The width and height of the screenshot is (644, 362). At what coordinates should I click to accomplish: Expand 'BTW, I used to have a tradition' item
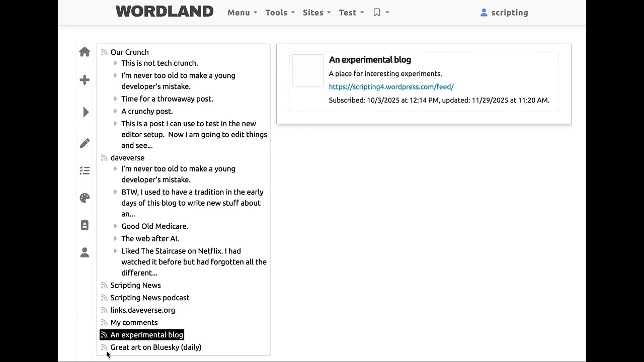116,192
